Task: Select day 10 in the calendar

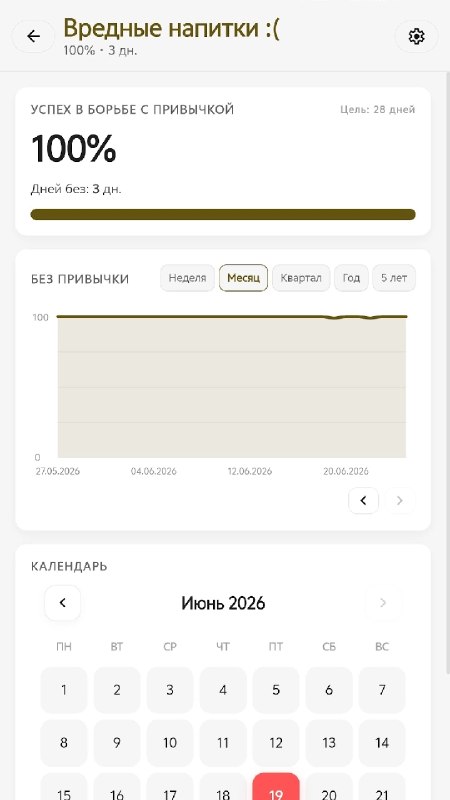Action: pyautogui.click(x=170, y=743)
